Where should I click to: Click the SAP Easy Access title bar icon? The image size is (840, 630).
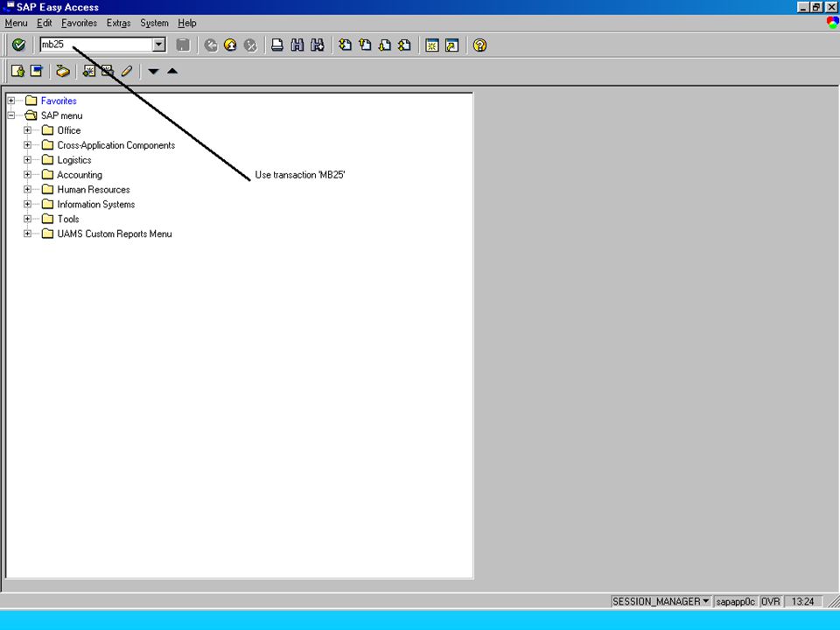pyautogui.click(x=8, y=7)
